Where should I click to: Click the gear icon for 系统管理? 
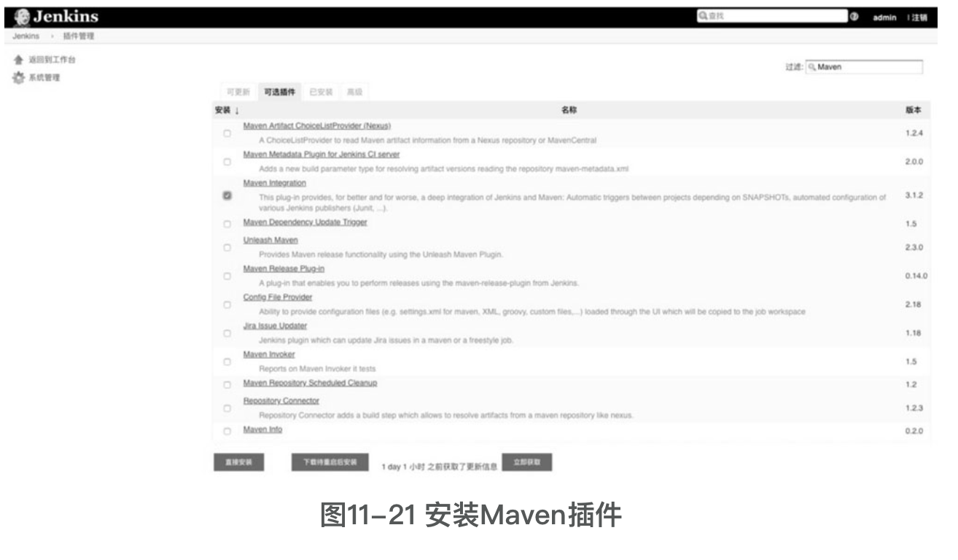(x=20, y=78)
